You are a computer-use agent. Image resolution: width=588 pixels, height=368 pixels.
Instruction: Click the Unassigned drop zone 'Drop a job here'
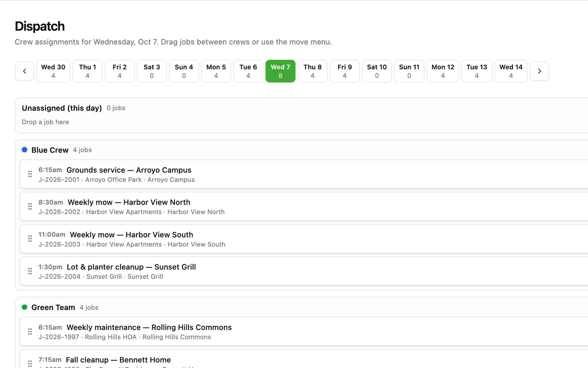[45, 122]
